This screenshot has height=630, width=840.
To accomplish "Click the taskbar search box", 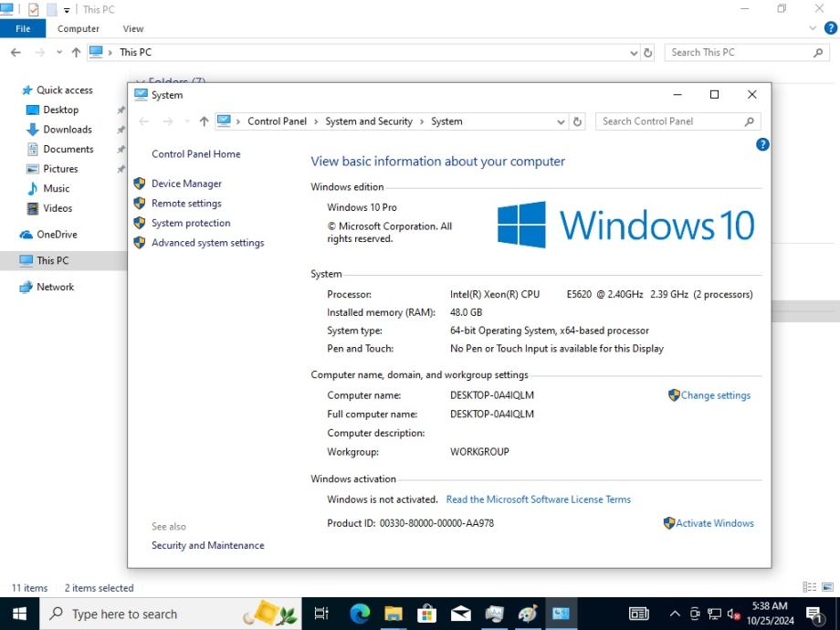I will [171, 614].
